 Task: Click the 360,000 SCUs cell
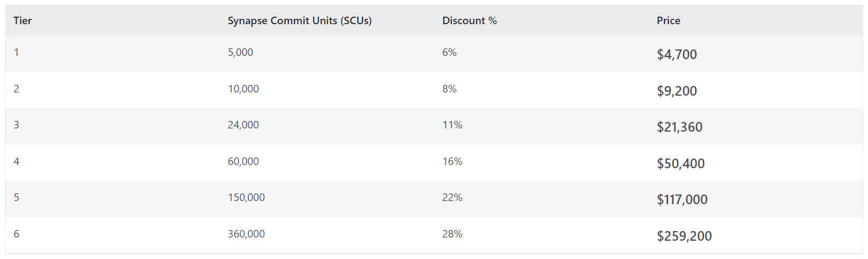(x=246, y=234)
